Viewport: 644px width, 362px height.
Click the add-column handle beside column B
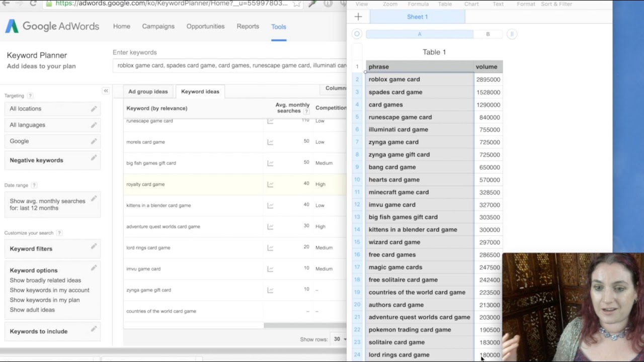pyautogui.click(x=512, y=34)
